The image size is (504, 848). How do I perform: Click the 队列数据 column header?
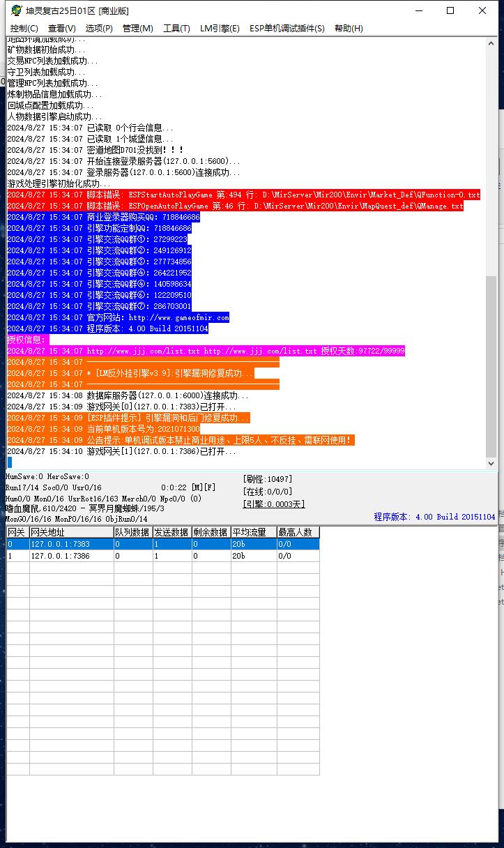point(133,532)
